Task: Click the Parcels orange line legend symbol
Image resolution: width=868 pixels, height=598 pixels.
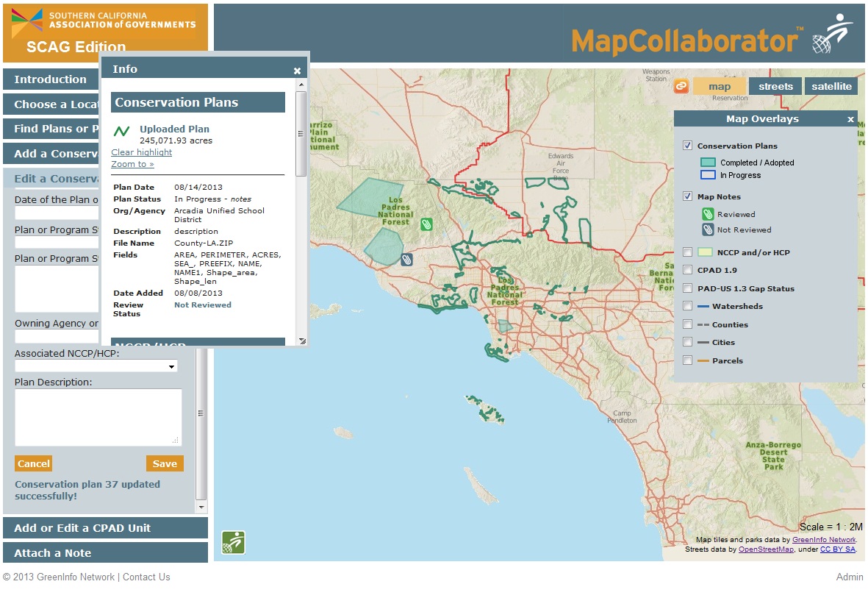Action: coord(703,361)
